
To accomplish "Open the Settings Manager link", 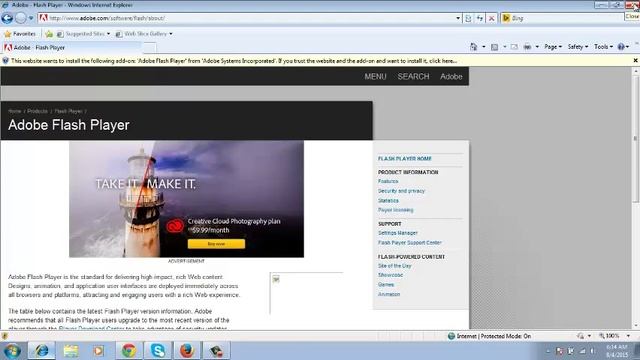I will [x=398, y=233].
